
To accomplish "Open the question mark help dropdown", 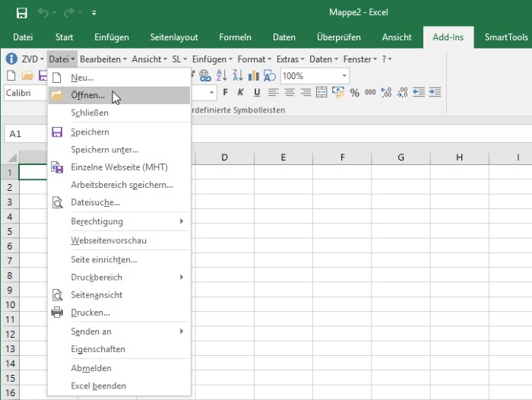I will coord(387,59).
